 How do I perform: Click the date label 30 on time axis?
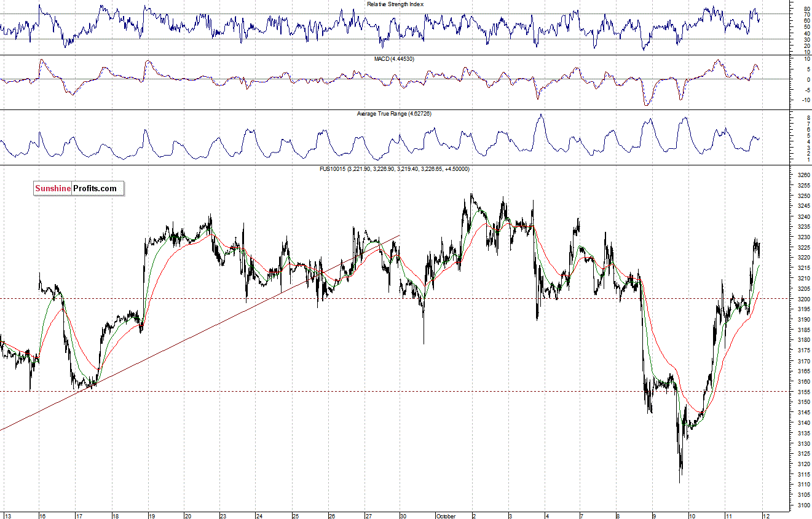[404, 516]
